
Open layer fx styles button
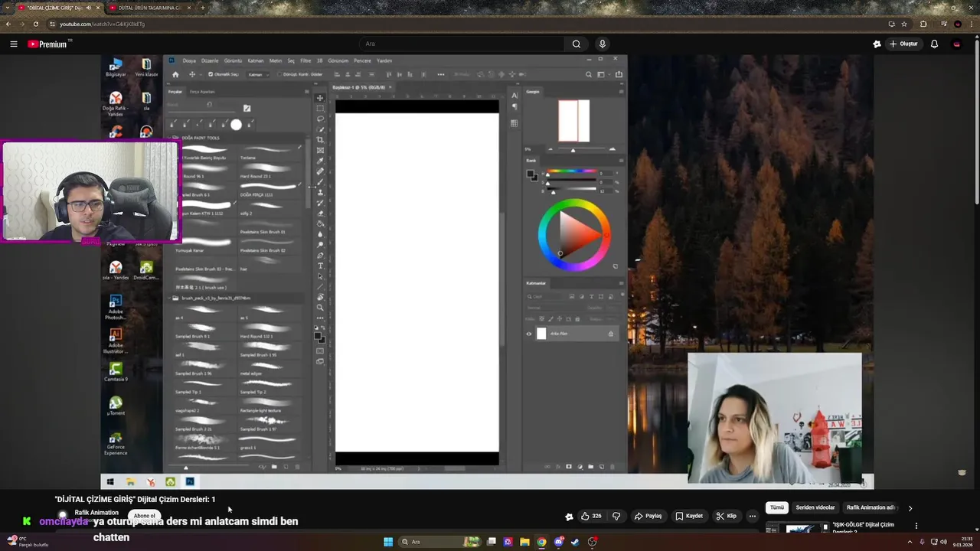pos(558,467)
